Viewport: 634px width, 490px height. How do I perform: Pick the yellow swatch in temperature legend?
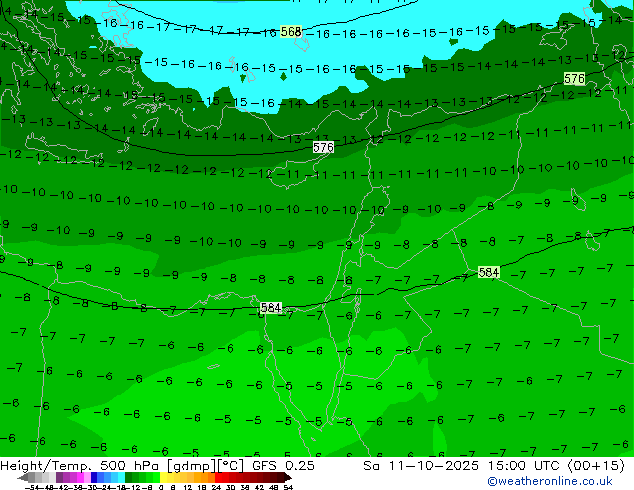[x=163, y=477]
